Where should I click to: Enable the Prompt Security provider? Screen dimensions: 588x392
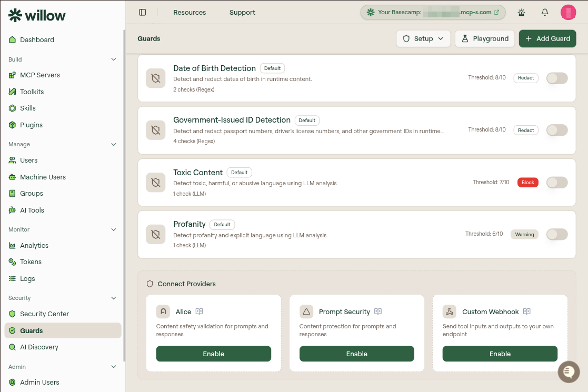[356, 354]
